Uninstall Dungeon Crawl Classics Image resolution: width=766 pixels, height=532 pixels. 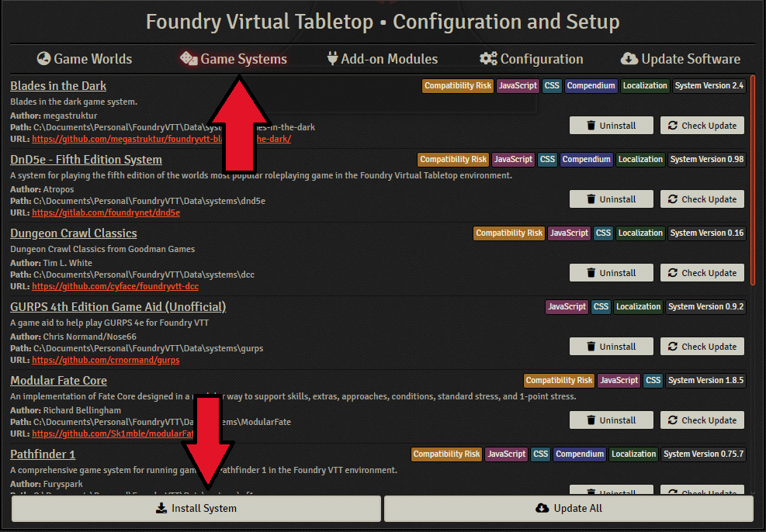pos(611,273)
